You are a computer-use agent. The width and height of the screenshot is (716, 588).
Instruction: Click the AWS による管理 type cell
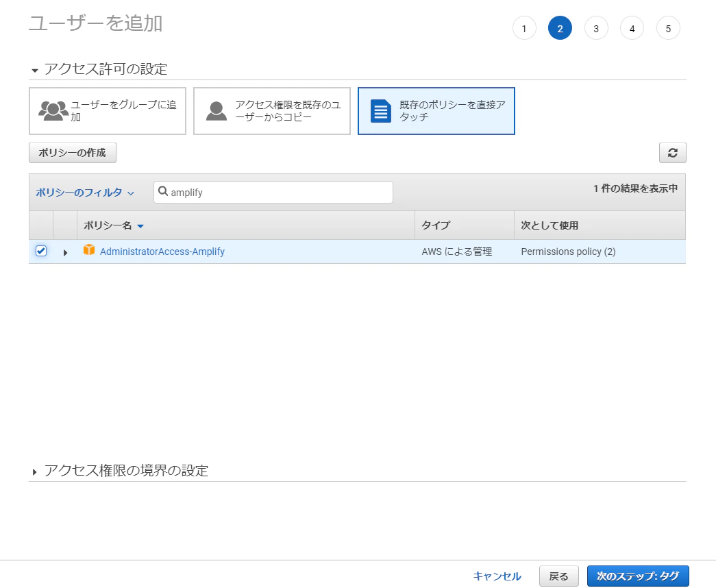tap(456, 252)
